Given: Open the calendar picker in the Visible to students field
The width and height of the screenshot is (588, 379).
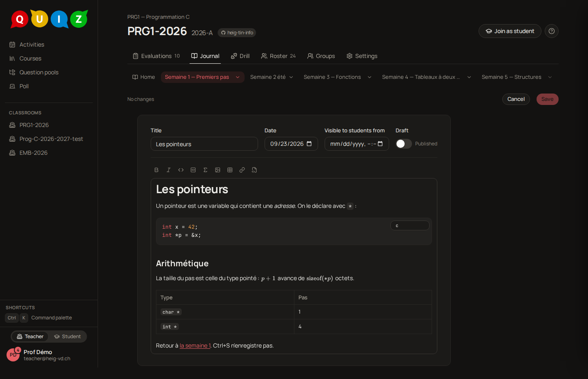Looking at the screenshot, I should coord(380,144).
